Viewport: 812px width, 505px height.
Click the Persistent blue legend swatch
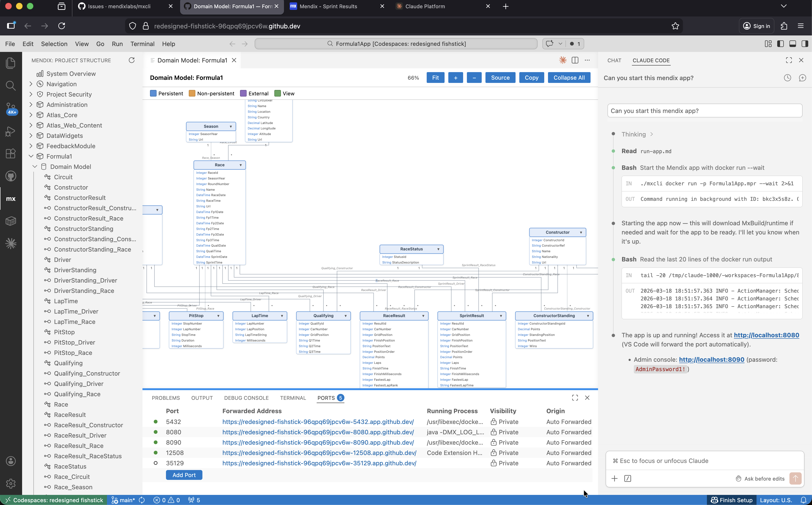[x=154, y=93]
